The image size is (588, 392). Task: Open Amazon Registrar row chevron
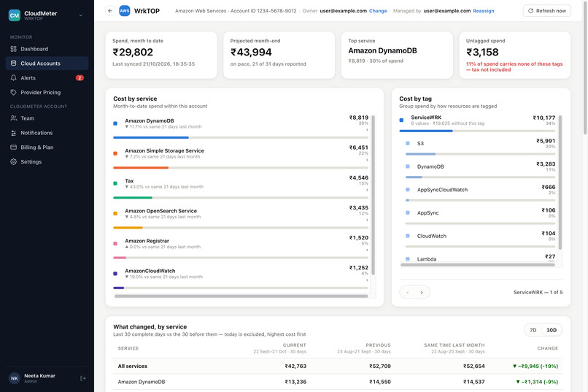367,250
